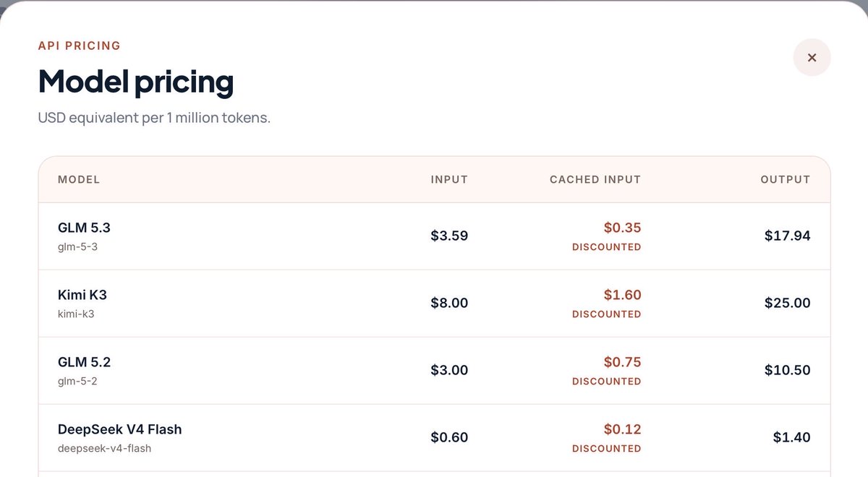Click GLM 5.3 output price $17.94
Viewport: 868px width, 477px height.
(788, 236)
